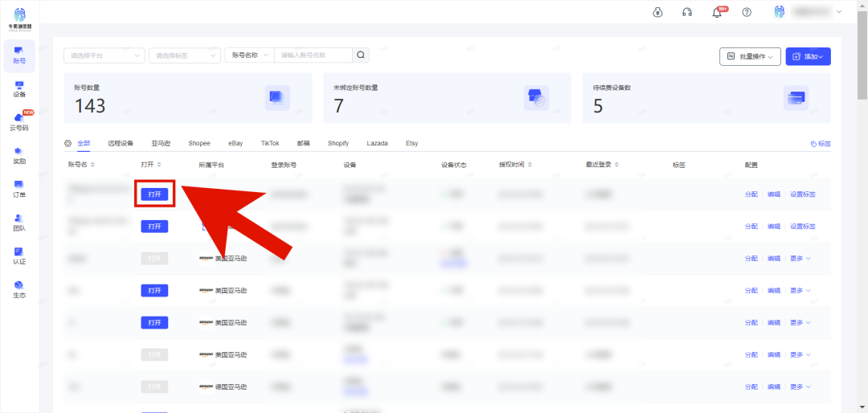Expand the 请选择平台 dropdown

(104, 55)
